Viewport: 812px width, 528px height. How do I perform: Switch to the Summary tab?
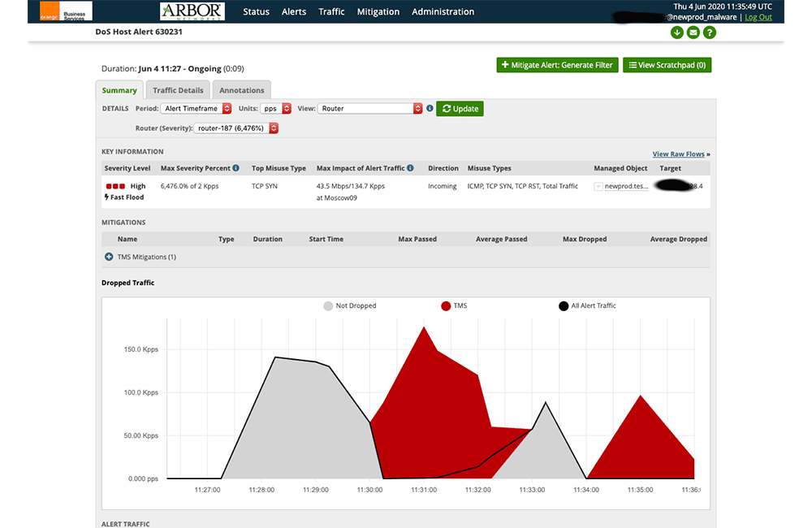coord(119,90)
